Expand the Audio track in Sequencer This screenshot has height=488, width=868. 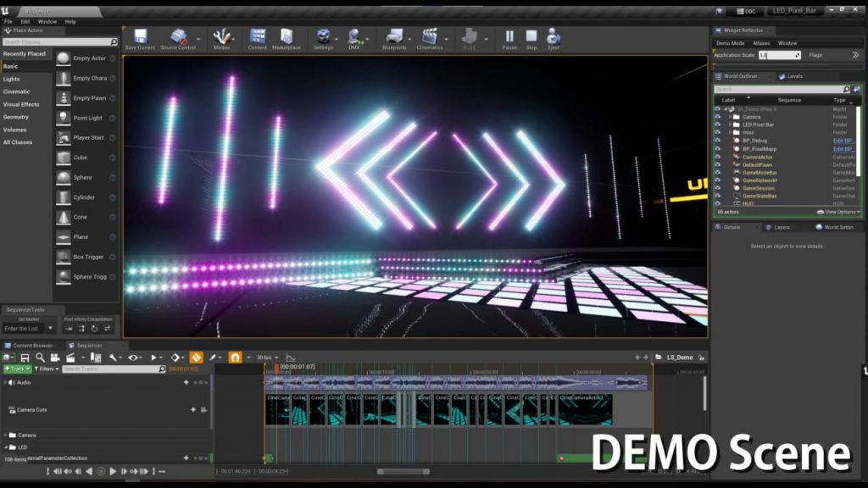click(6, 382)
